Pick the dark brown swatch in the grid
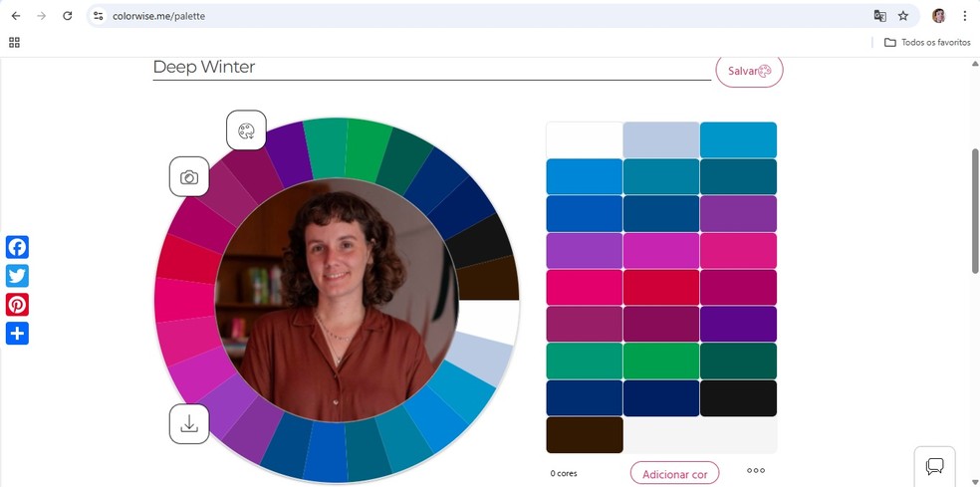980x487 pixels. tap(584, 435)
